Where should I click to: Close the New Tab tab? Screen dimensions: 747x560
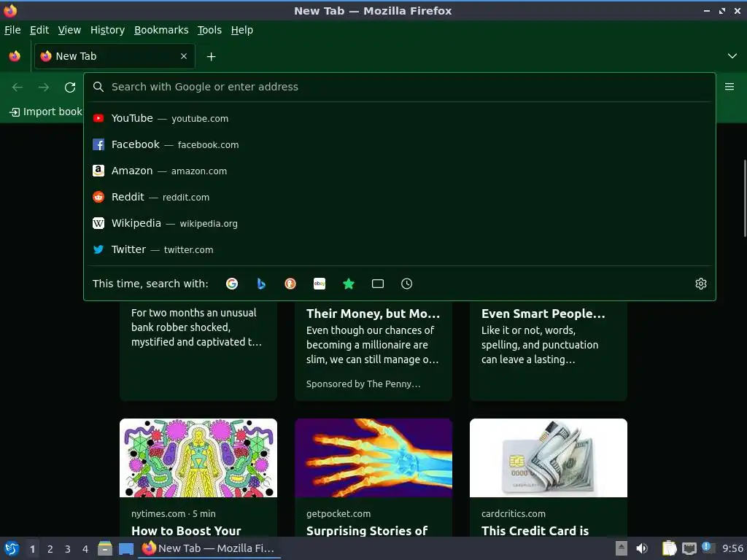click(x=184, y=56)
